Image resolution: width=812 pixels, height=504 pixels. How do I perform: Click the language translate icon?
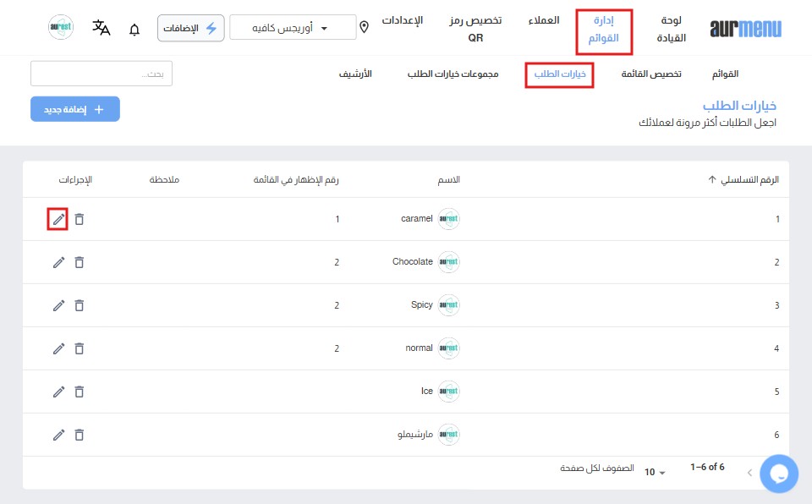click(x=101, y=28)
